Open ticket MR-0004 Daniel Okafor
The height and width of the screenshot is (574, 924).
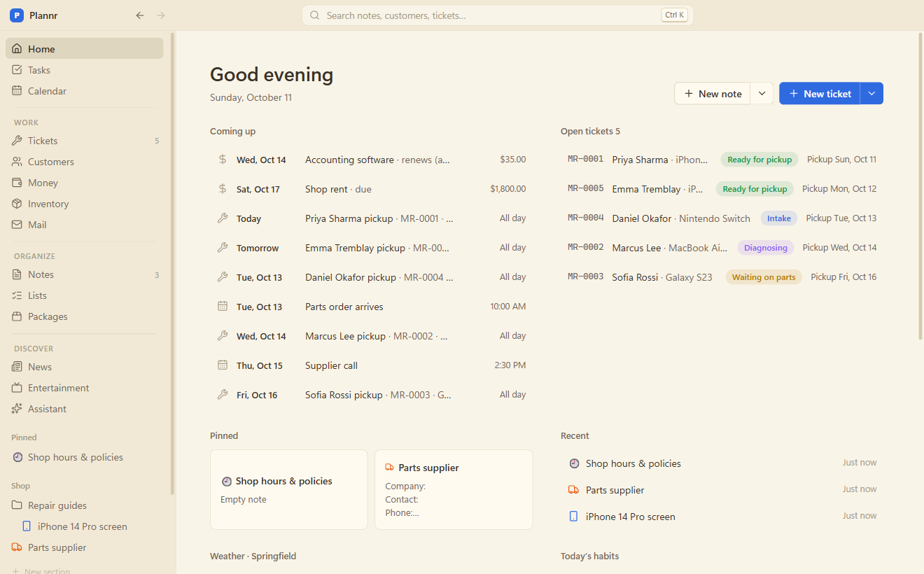(722, 218)
